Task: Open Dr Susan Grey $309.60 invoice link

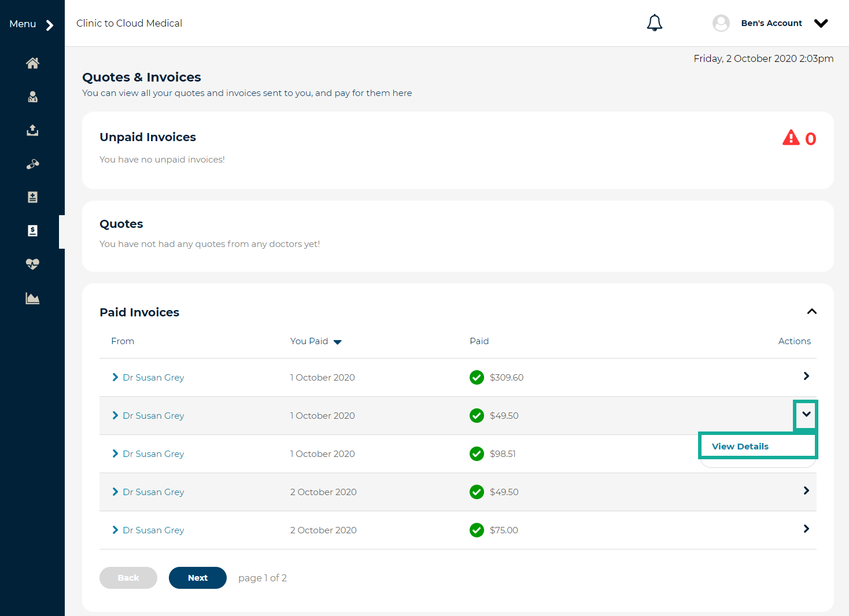Action: [x=153, y=378]
